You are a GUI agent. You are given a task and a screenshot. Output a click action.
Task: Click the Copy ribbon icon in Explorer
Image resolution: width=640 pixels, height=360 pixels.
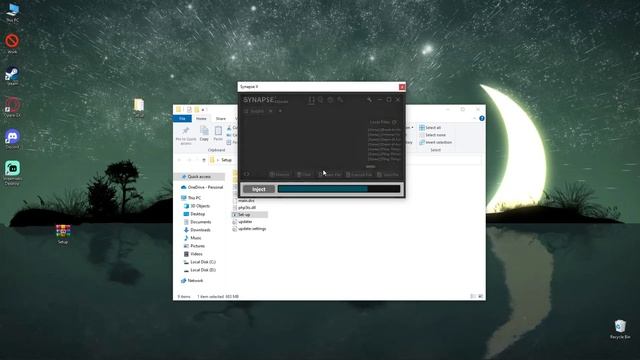click(x=204, y=134)
